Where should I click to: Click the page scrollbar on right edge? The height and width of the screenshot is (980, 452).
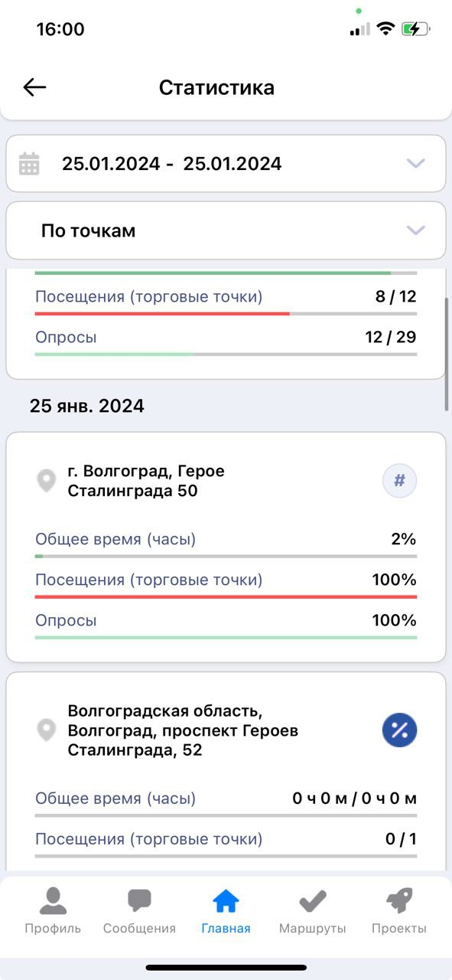point(447,354)
